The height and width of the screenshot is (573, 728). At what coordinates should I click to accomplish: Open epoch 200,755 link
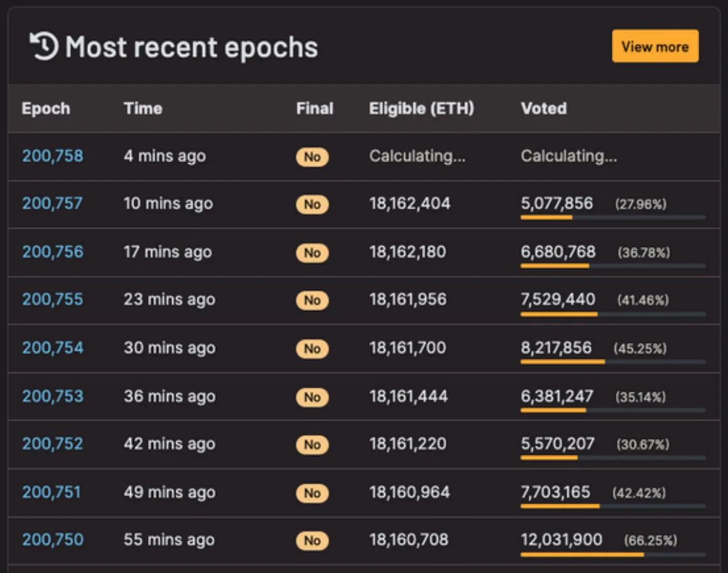click(x=53, y=299)
